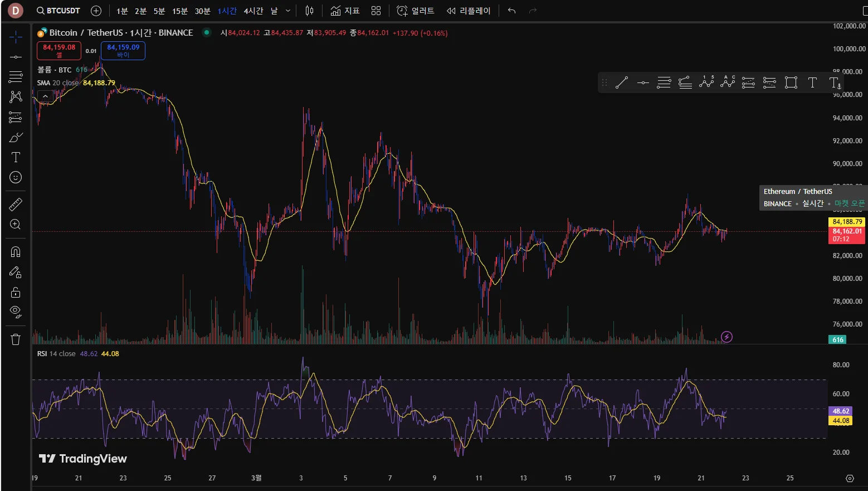Open the indicator templates menu
Viewport: 868px width, 491px height.
click(x=376, y=11)
